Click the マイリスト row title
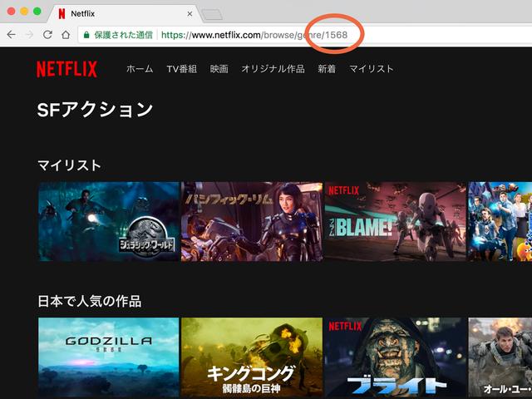This screenshot has width=532, height=399. 69,165
